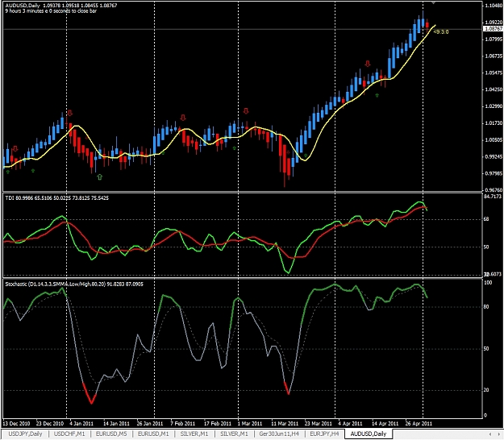Click the 1.06735 price axis label
This screenshot has width=504, height=440.
click(493, 56)
